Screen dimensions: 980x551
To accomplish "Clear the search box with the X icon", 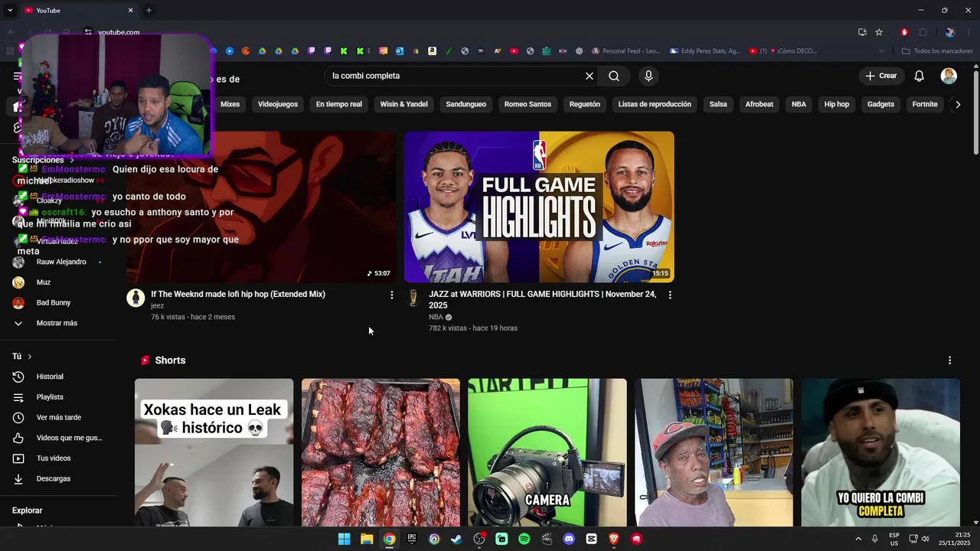I will tap(590, 76).
